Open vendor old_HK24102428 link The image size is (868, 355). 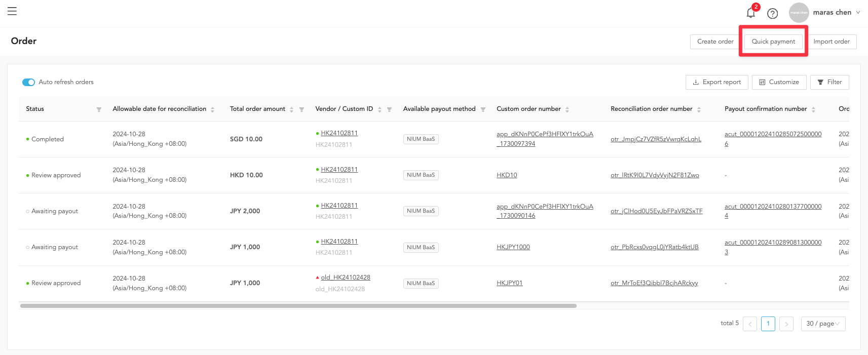tap(346, 278)
